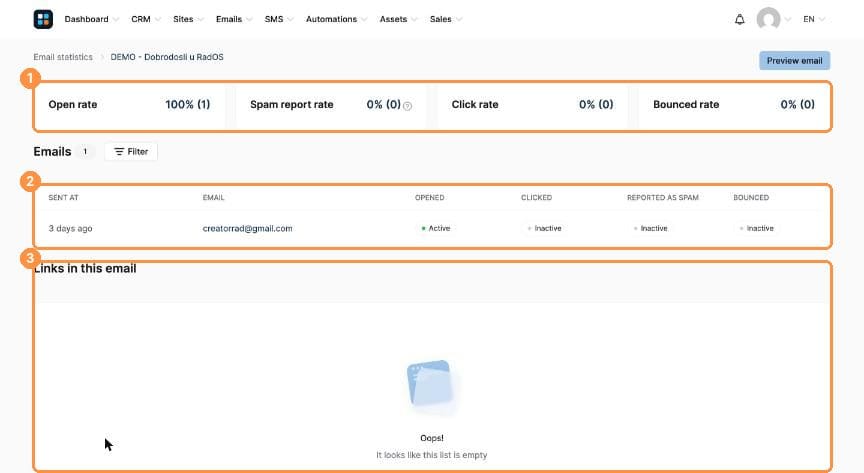Expand the Sales menu chevron
Image resolution: width=864 pixels, height=473 pixels.
pos(459,19)
